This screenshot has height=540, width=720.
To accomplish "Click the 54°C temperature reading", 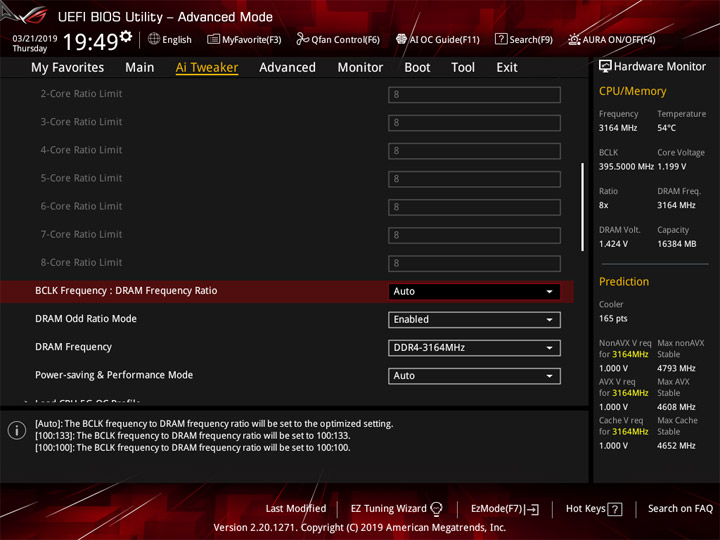I will [x=666, y=128].
